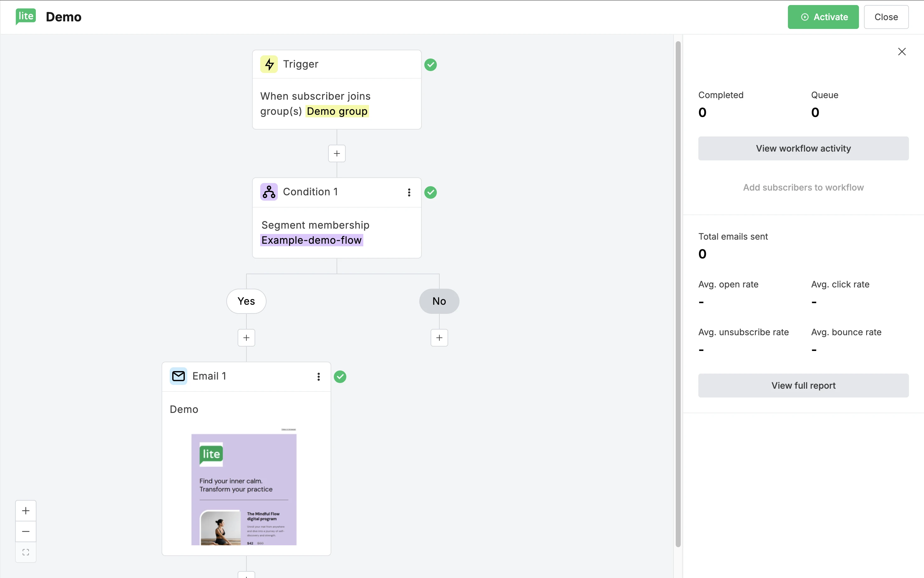Add a step under the No branch
The width and height of the screenshot is (924, 578).
click(x=439, y=337)
